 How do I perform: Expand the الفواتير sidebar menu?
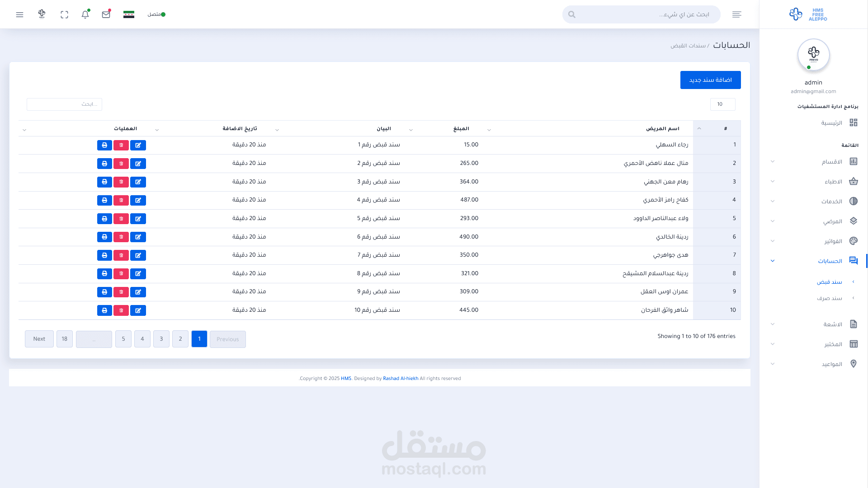tap(833, 241)
